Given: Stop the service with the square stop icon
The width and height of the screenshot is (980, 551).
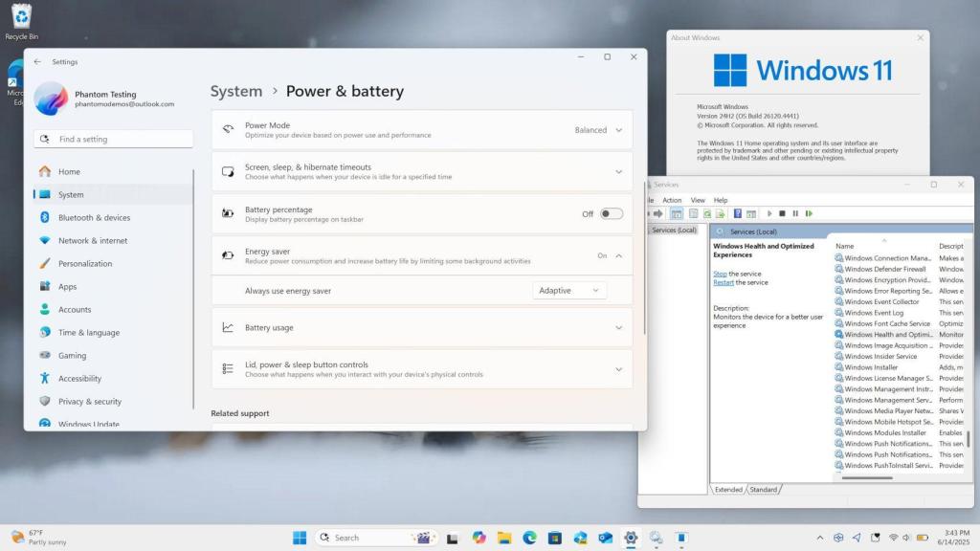Looking at the screenshot, I should pos(782,213).
